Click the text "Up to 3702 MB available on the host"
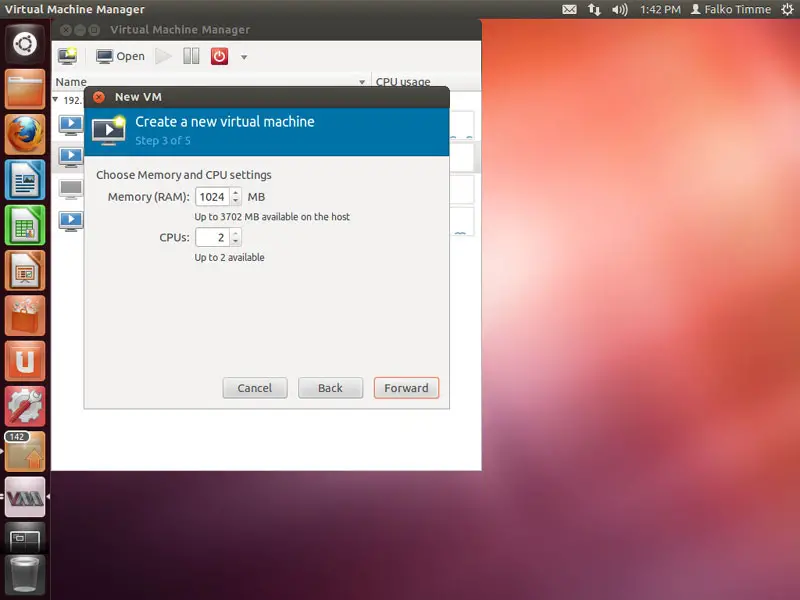Viewport: 800px width, 600px height. [x=272, y=217]
